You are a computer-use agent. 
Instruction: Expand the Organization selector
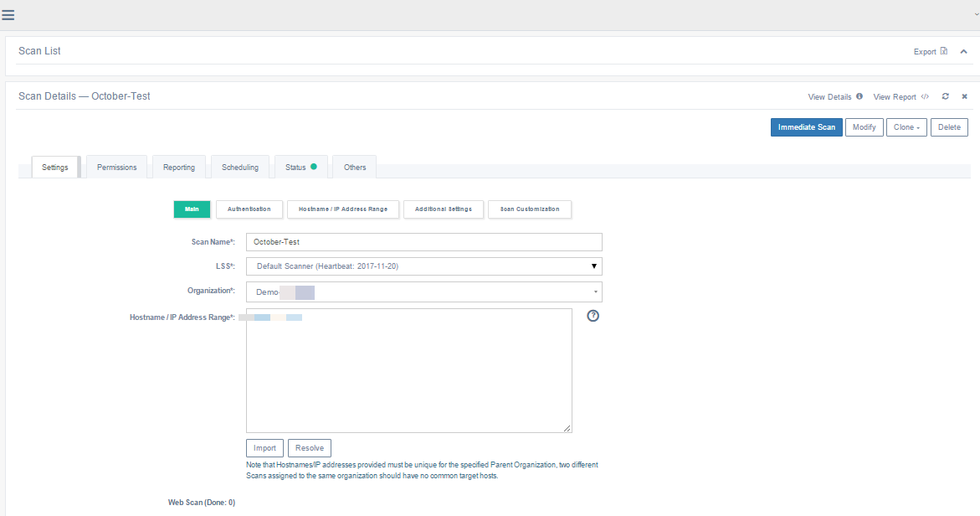(423, 292)
